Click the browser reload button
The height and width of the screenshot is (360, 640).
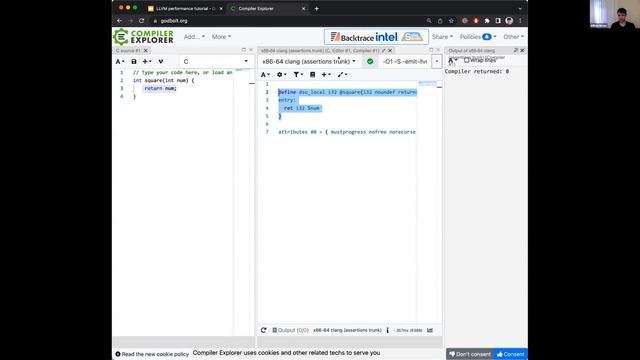(x=142, y=21)
